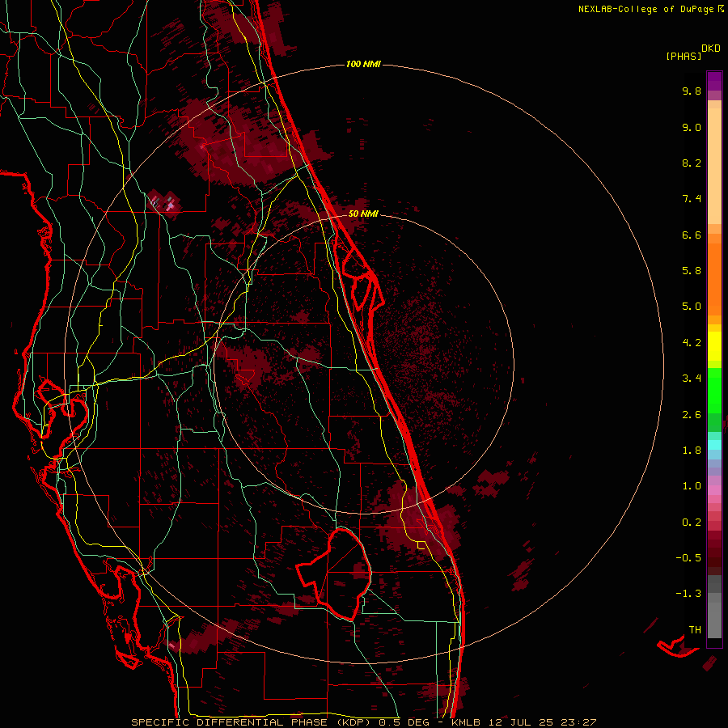Image resolution: width=728 pixels, height=728 pixels.
Task: Select the -0.5 legend value
Action: coord(688,558)
